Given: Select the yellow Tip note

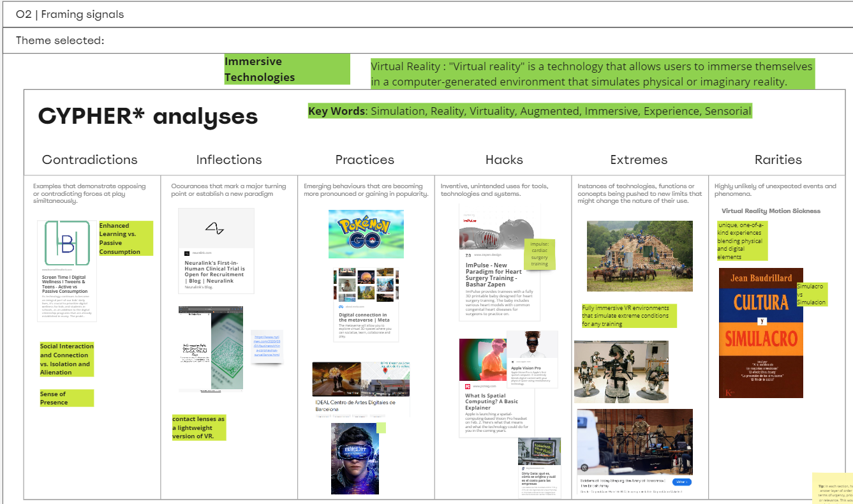Looking at the screenshot, I should coord(833,488).
